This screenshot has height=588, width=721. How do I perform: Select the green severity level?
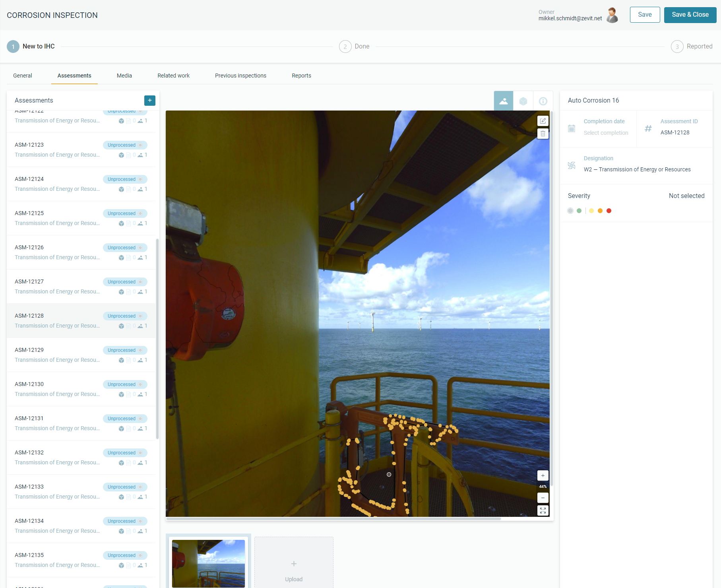point(579,211)
